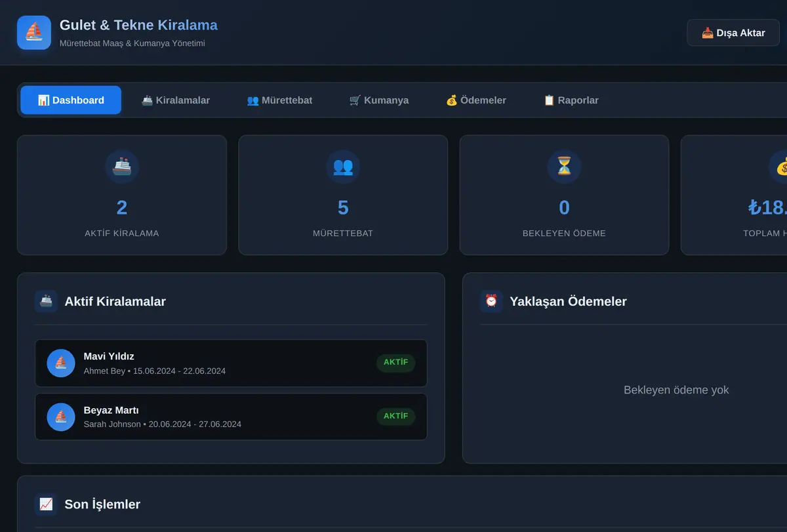Click the hourglass icon above Bekleyen Ödeme
This screenshot has height=532, width=787.
click(564, 167)
